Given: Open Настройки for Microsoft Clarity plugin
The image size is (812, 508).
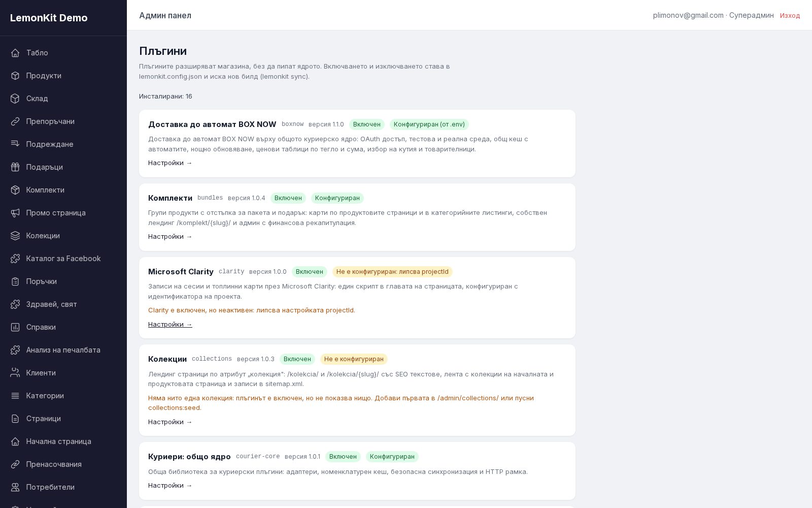Looking at the screenshot, I should 170,325.
